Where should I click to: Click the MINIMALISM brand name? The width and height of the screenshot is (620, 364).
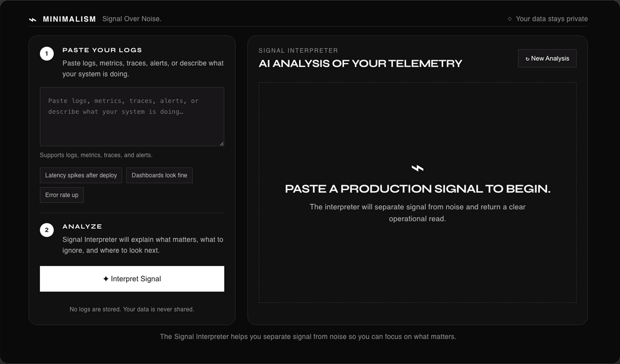69,19
